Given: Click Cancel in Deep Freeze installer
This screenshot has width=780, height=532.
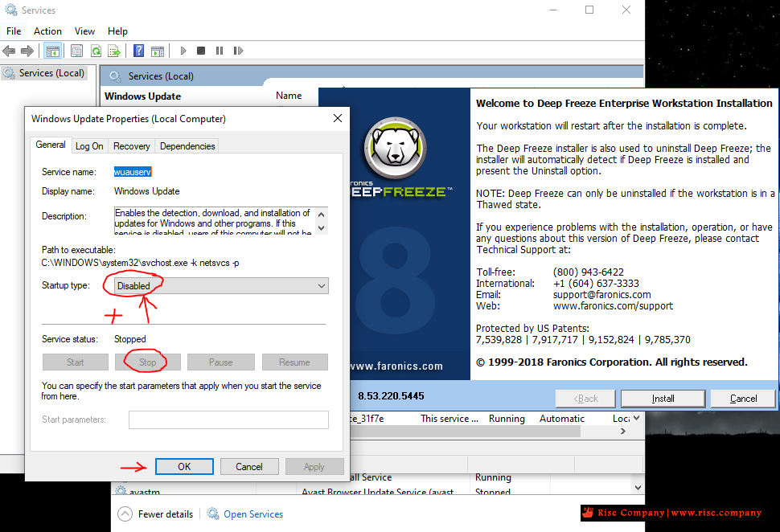Looking at the screenshot, I should pos(743,399).
